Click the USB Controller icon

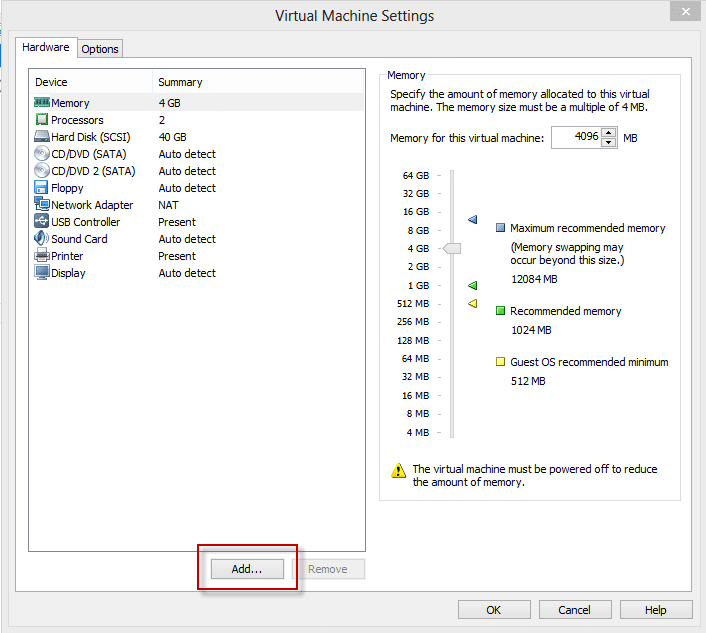coord(42,222)
